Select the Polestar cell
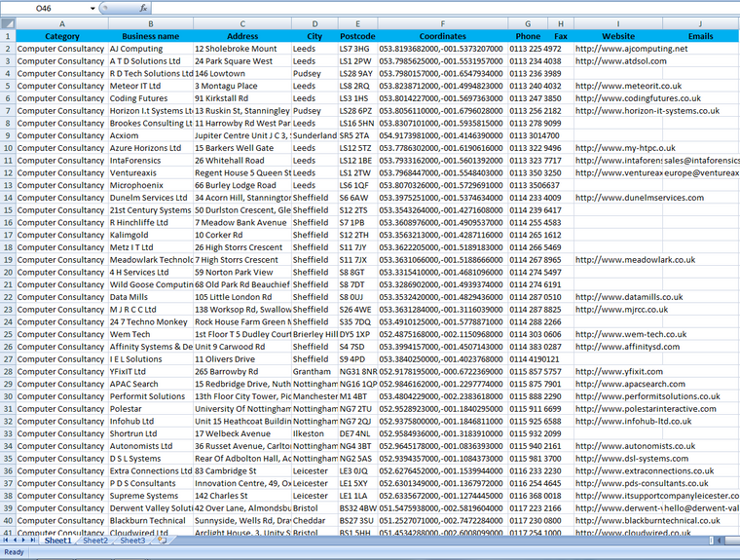740x560 pixels. pos(151,409)
